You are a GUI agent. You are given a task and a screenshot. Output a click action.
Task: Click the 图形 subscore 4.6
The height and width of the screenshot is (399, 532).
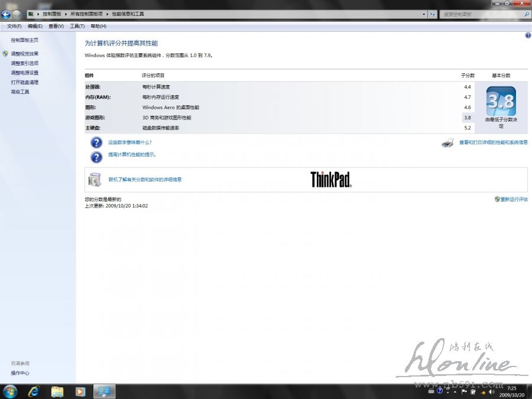pyautogui.click(x=468, y=107)
